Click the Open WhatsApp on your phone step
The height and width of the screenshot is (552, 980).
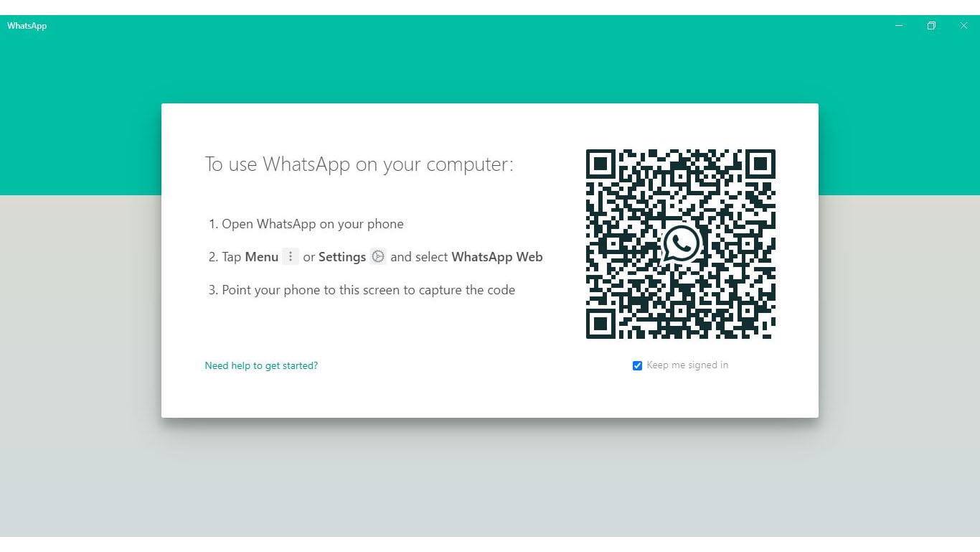coord(306,224)
